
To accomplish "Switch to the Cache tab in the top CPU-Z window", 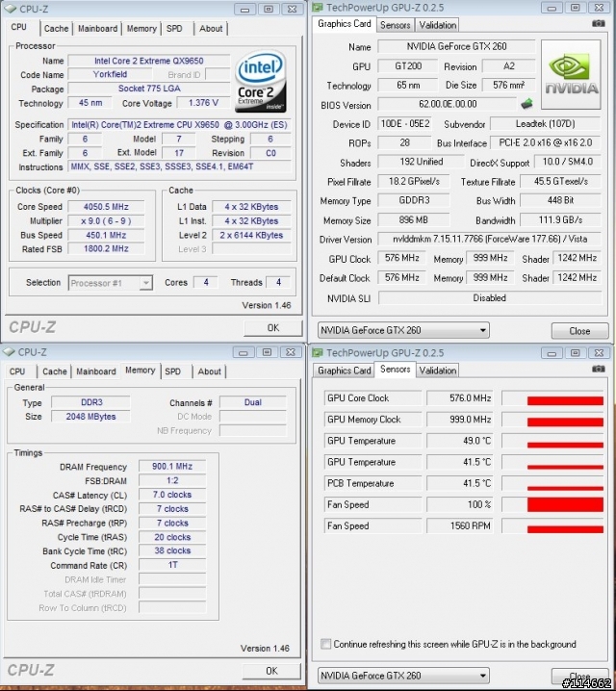I will tap(56, 29).
